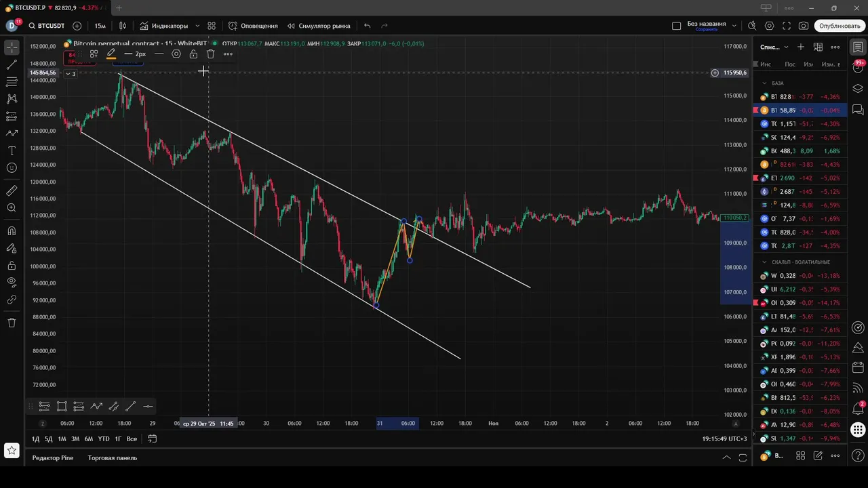Lock the selected drawing
This screenshot has height=488, width=868.
tap(193, 54)
